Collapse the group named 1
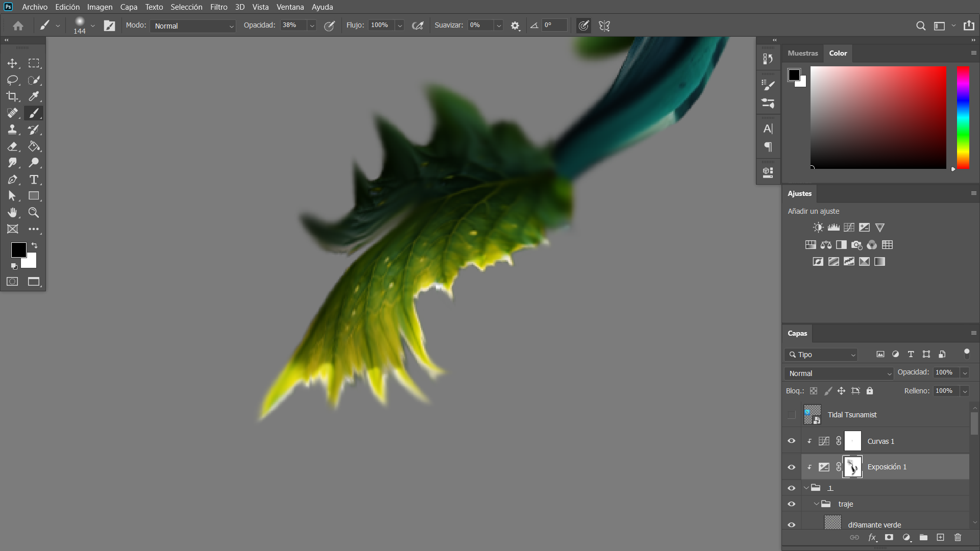Screen dimensions: 980x551 pyautogui.click(x=806, y=488)
